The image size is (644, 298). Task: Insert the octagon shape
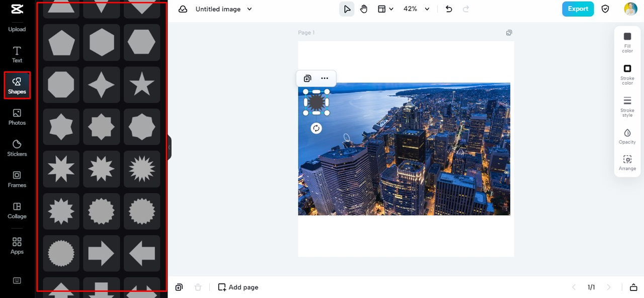[61, 85]
